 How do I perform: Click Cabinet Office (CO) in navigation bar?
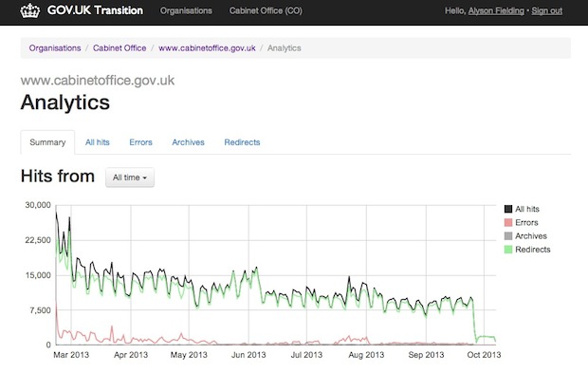tap(266, 10)
